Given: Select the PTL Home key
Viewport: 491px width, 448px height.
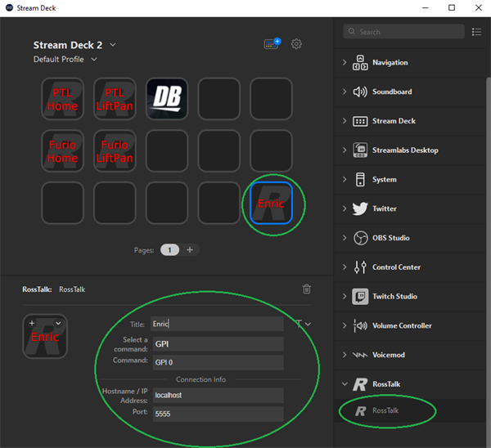Looking at the screenshot, I should point(63,99).
